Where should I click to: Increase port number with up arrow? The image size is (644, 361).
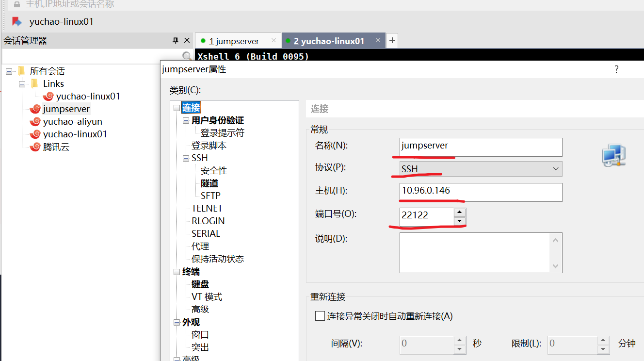(x=460, y=212)
